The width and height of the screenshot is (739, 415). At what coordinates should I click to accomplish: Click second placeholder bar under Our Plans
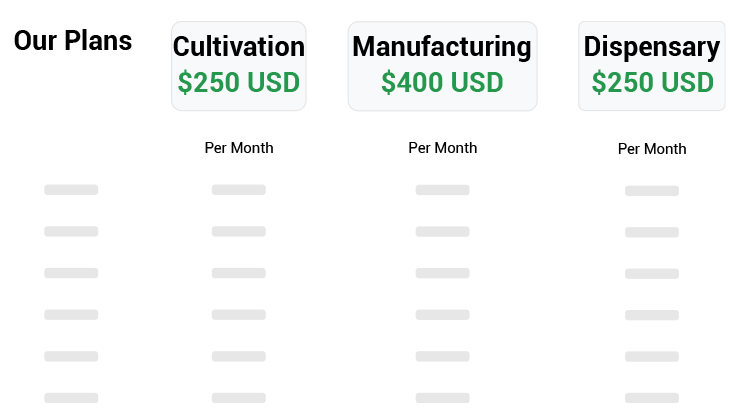pos(71,232)
